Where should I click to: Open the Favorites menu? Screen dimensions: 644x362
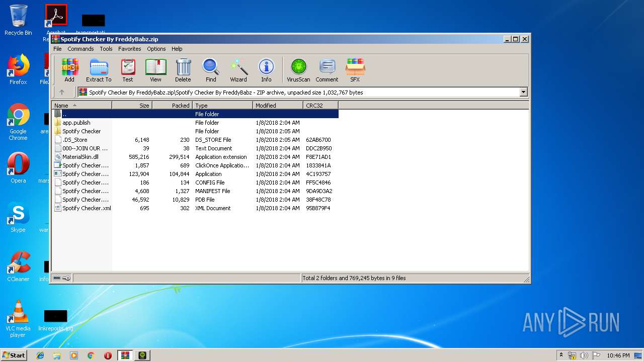coord(129,49)
